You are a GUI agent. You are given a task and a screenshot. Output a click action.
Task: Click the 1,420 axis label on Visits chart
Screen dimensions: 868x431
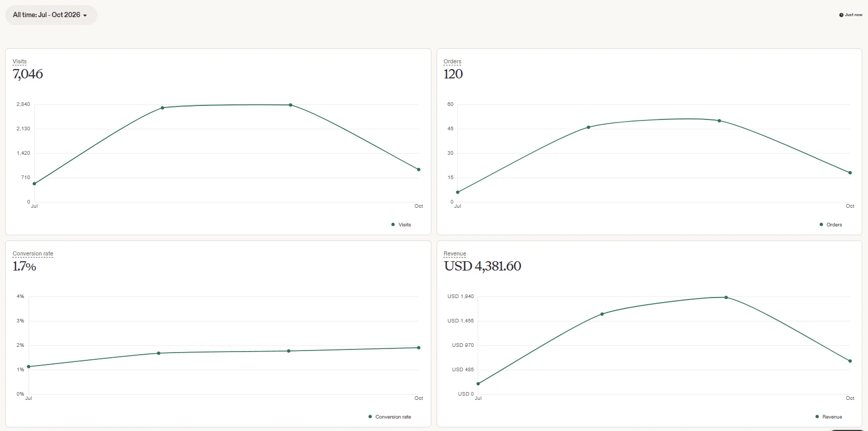[x=23, y=153]
